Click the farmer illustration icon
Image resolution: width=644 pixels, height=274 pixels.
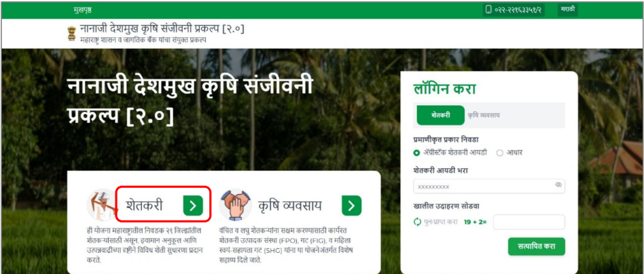[x=103, y=205]
